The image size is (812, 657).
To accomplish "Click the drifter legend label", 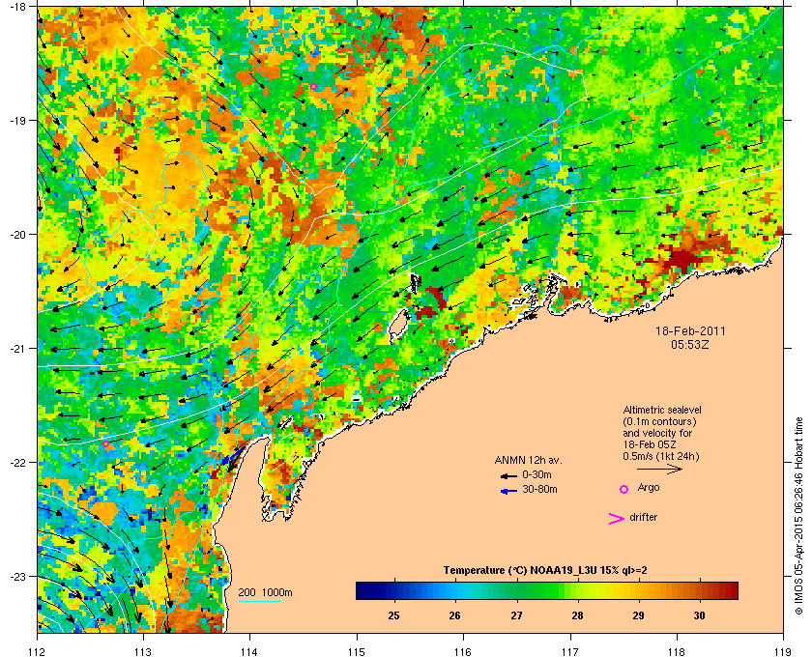I will point(643,517).
